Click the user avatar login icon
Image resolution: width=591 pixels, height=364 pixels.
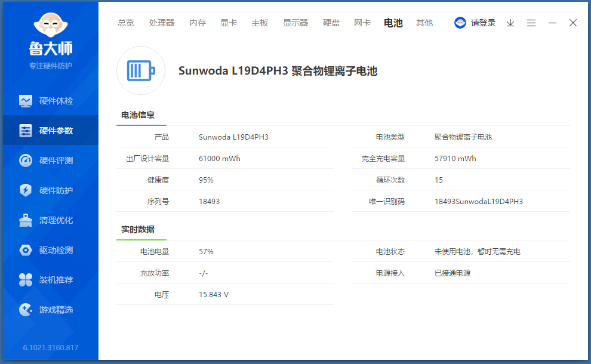coord(460,23)
